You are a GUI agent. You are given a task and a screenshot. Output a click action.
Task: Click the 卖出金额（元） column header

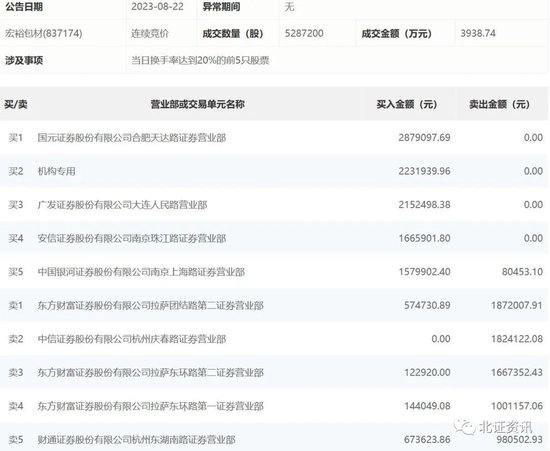tap(499, 104)
